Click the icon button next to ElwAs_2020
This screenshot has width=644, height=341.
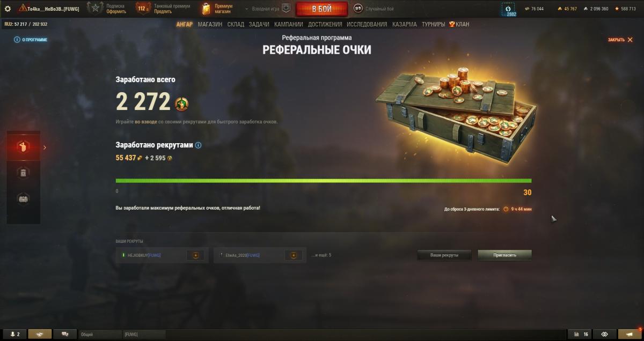293,255
